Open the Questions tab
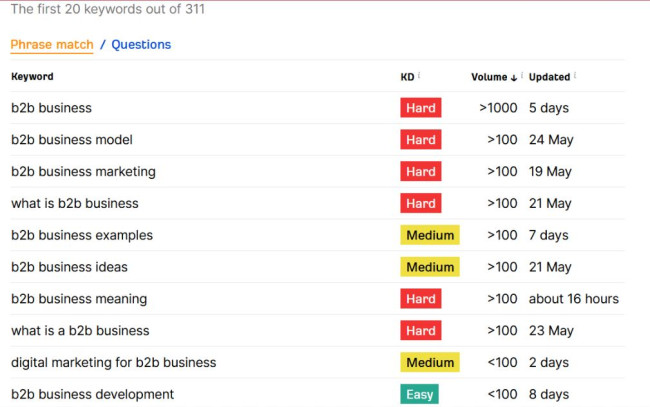The width and height of the screenshot is (650, 407). [x=141, y=45]
